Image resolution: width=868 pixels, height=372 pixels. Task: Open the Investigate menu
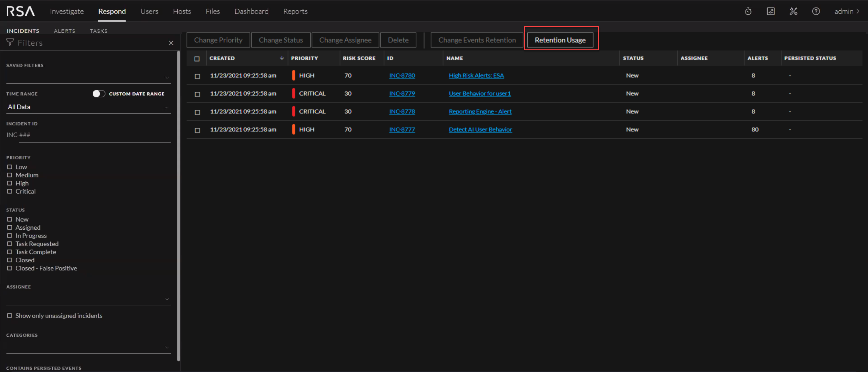(x=67, y=11)
